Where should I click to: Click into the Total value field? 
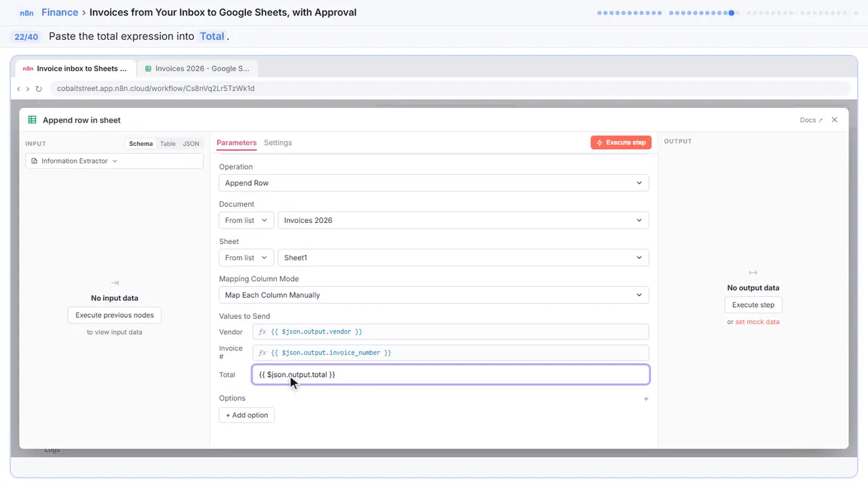pyautogui.click(x=451, y=375)
